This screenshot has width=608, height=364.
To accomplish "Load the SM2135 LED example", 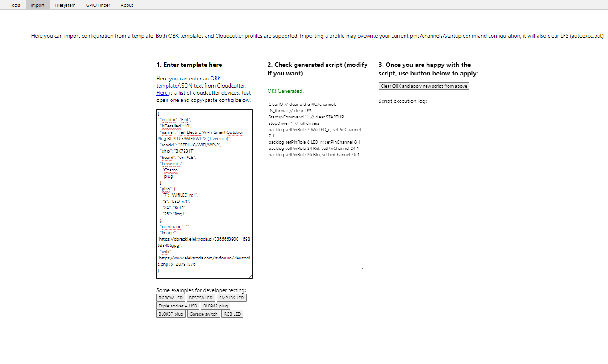I will 231,298.
